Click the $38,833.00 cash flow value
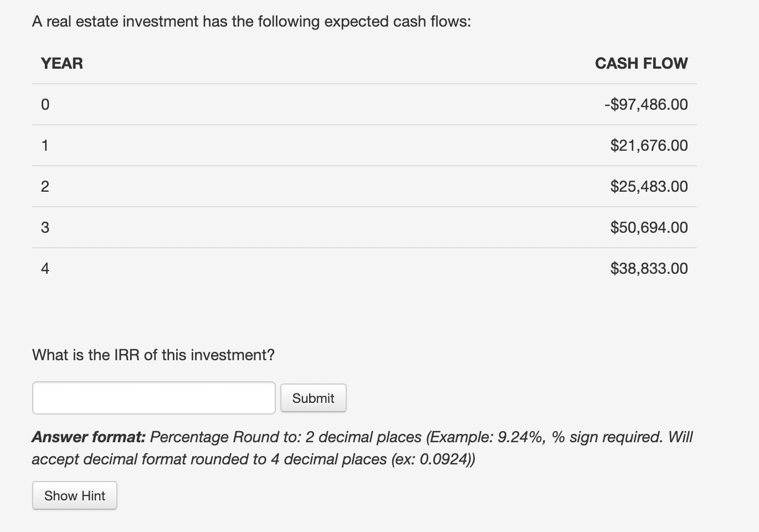This screenshot has height=532, width=759. click(649, 269)
